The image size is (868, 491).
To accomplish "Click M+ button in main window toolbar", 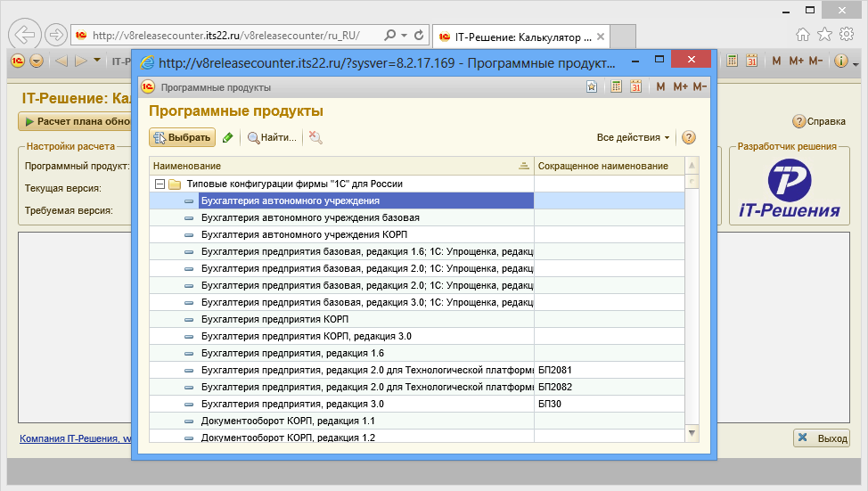I will point(796,61).
